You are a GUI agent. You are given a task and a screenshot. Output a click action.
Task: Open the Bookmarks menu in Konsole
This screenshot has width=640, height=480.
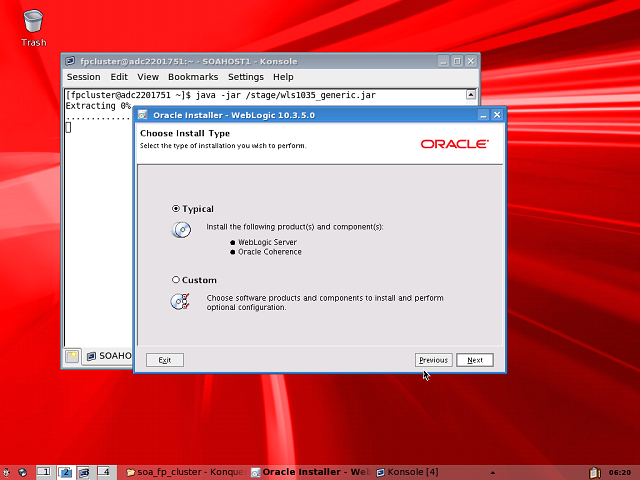coord(193,77)
